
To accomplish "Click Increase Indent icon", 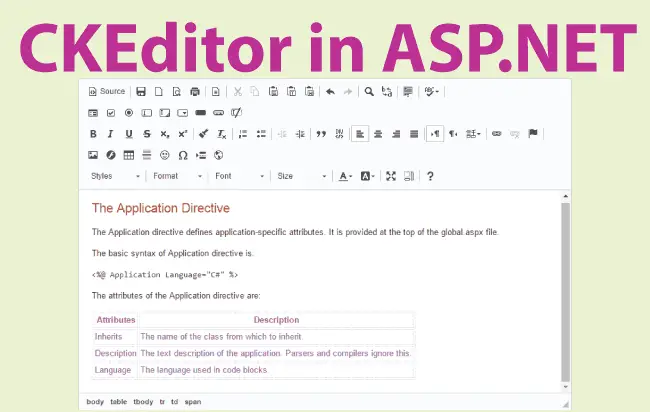I will [300, 134].
